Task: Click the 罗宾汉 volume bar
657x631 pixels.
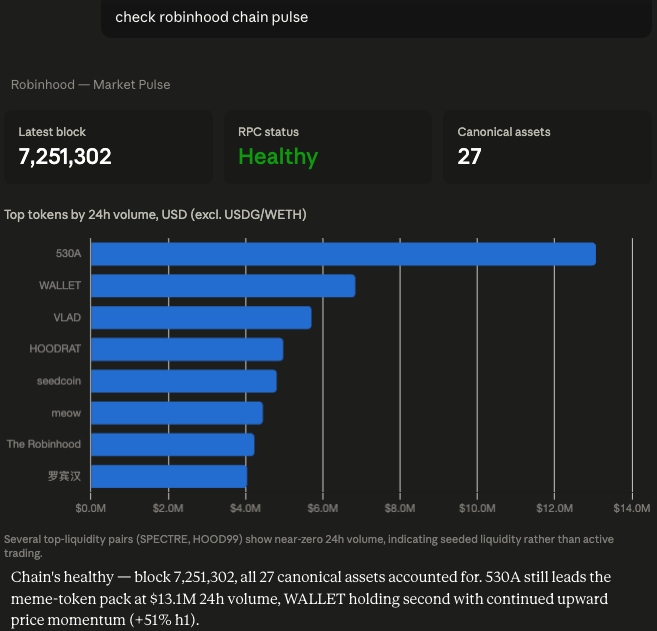Action: click(169, 476)
